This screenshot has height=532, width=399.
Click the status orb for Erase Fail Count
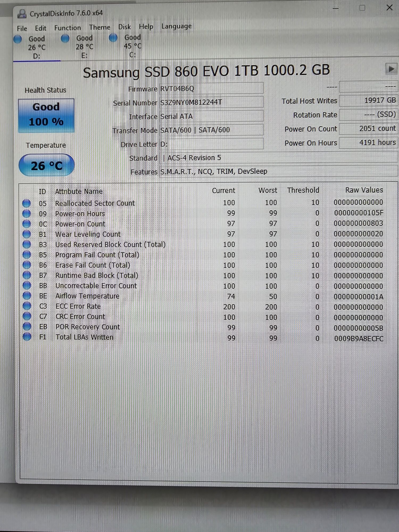(x=27, y=265)
